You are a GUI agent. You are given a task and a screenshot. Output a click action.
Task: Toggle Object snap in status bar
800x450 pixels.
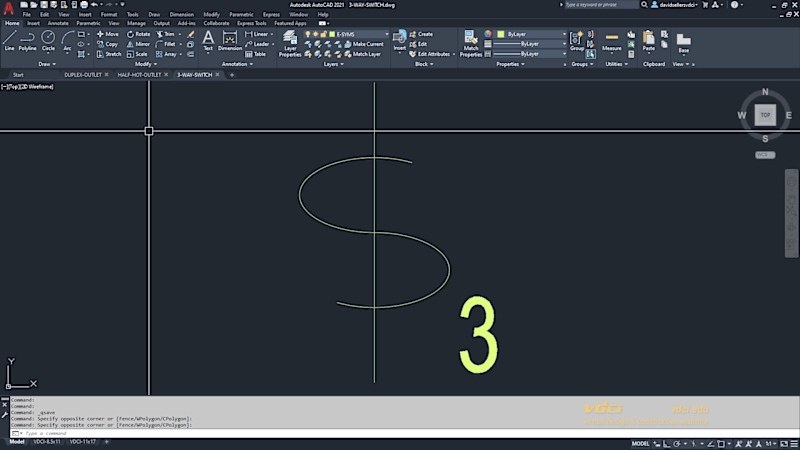[721, 444]
